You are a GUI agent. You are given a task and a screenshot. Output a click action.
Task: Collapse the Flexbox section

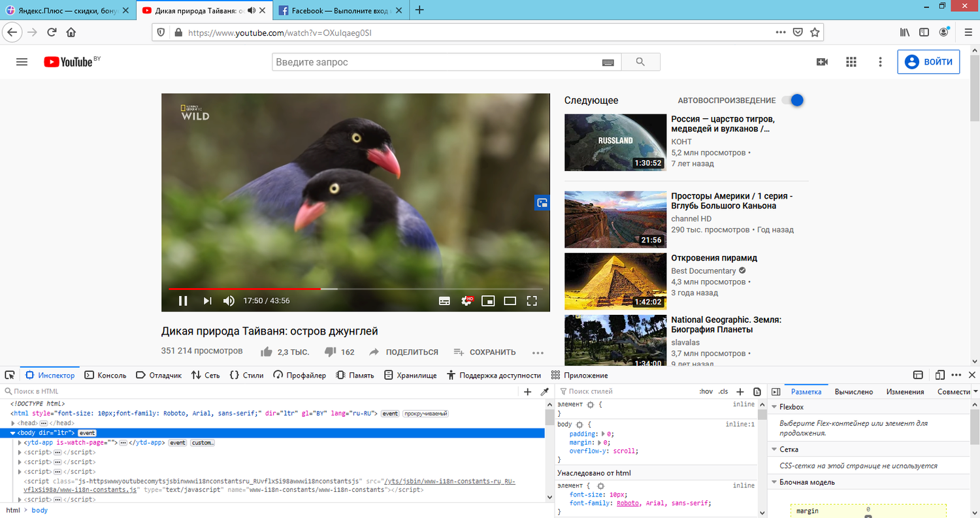click(774, 407)
